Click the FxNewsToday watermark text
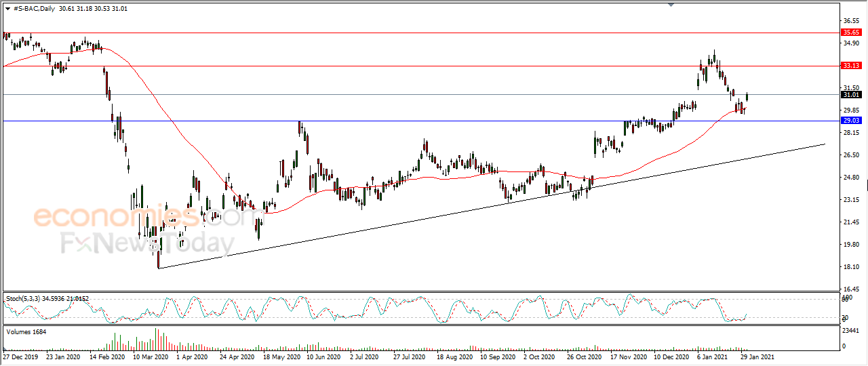This screenshot has height=366, width=868. coord(147,243)
